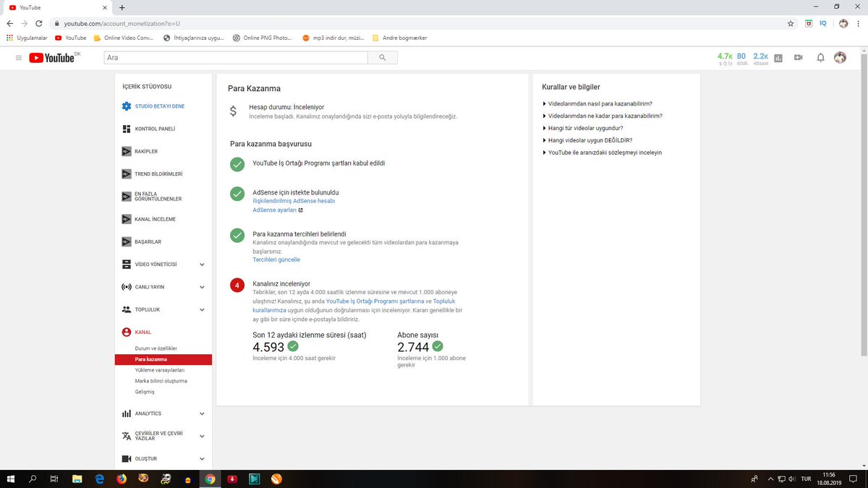868x488 pixels.
Task: Open Microsoft Edge from the taskbar
Action: [99, 479]
